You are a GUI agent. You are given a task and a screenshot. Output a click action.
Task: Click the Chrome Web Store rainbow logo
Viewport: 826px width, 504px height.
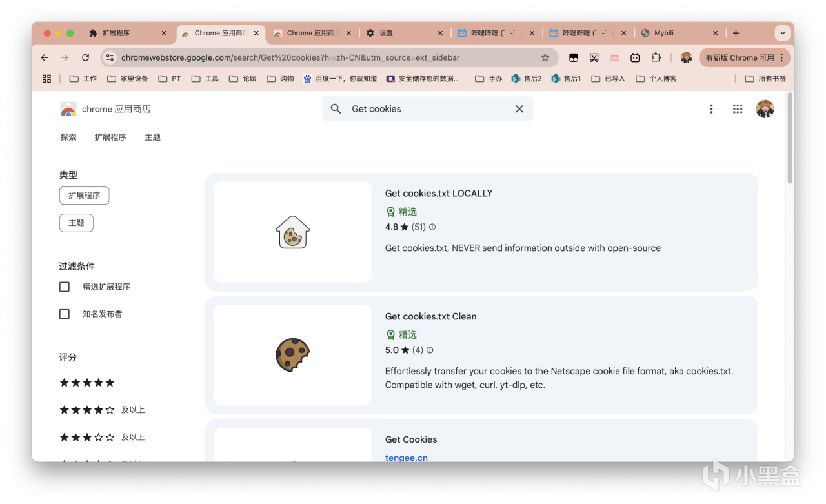(68, 109)
